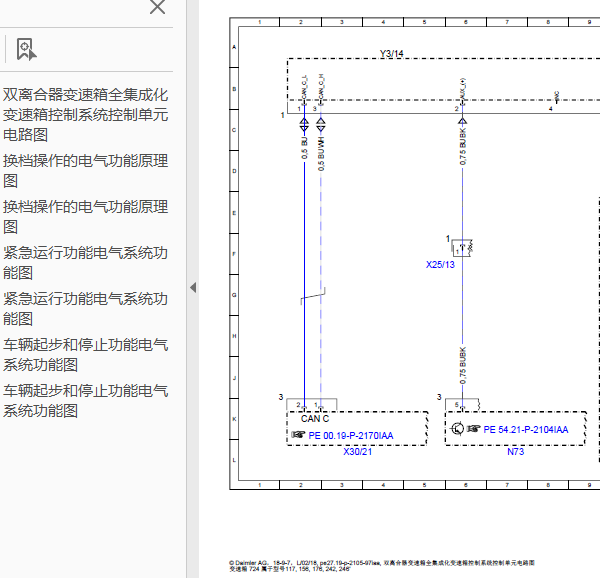Collapse the side panel with arrow

[193, 287]
